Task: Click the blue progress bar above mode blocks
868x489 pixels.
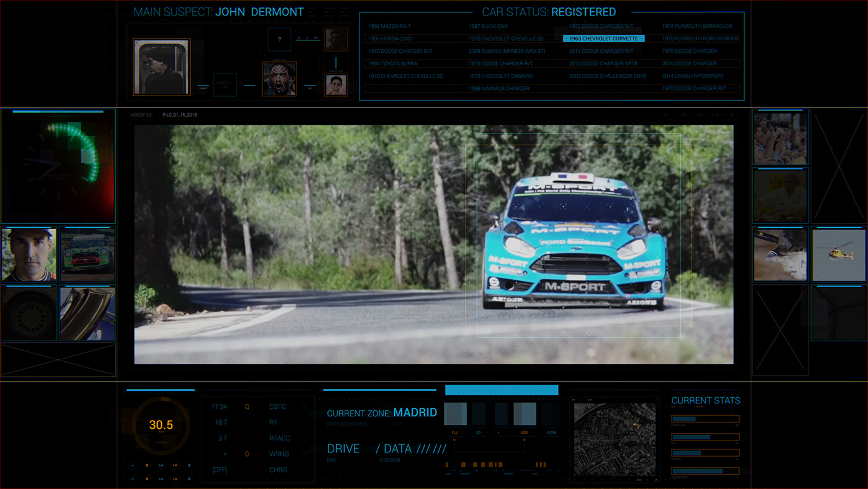Action: [502, 390]
